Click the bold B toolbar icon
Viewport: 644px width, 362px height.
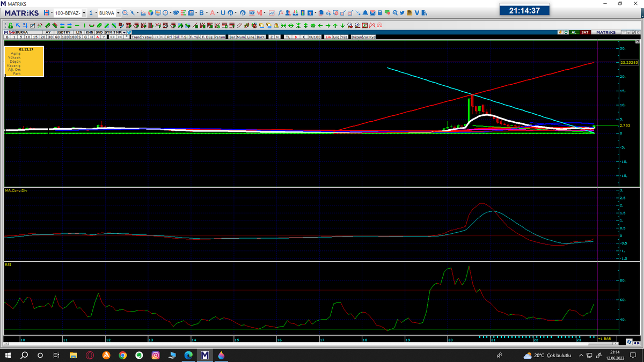tap(202, 13)
